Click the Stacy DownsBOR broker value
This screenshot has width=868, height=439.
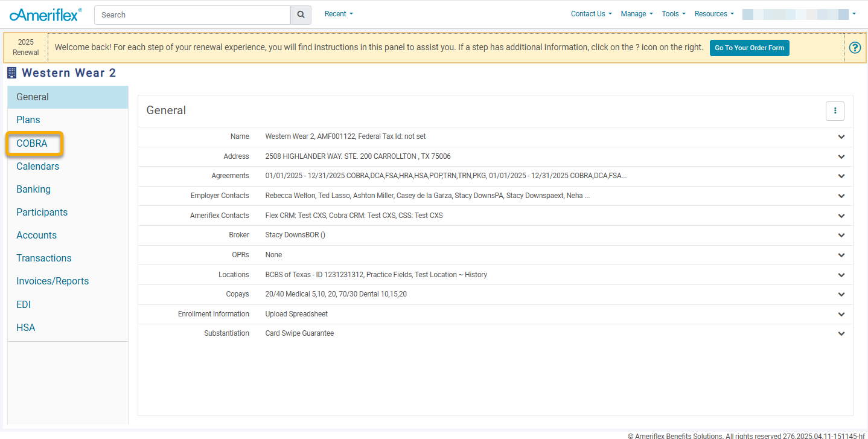point(295,235)
